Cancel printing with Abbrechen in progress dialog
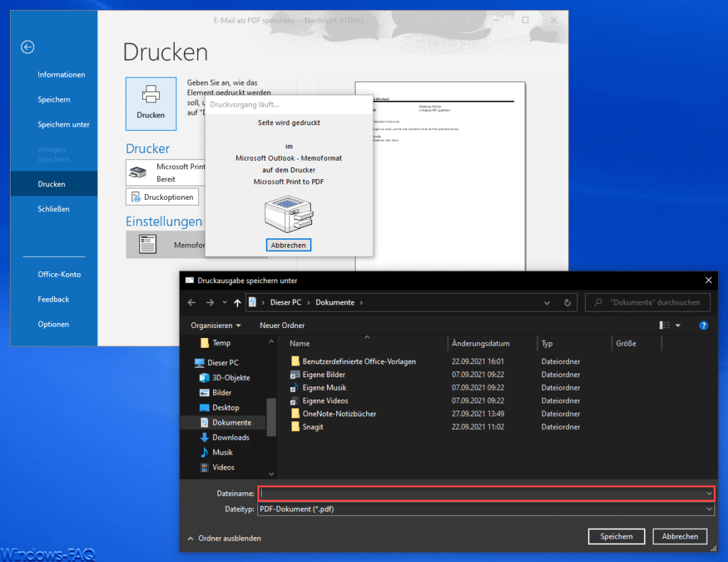This screenshot has width=728, height=562. [289, 245]
